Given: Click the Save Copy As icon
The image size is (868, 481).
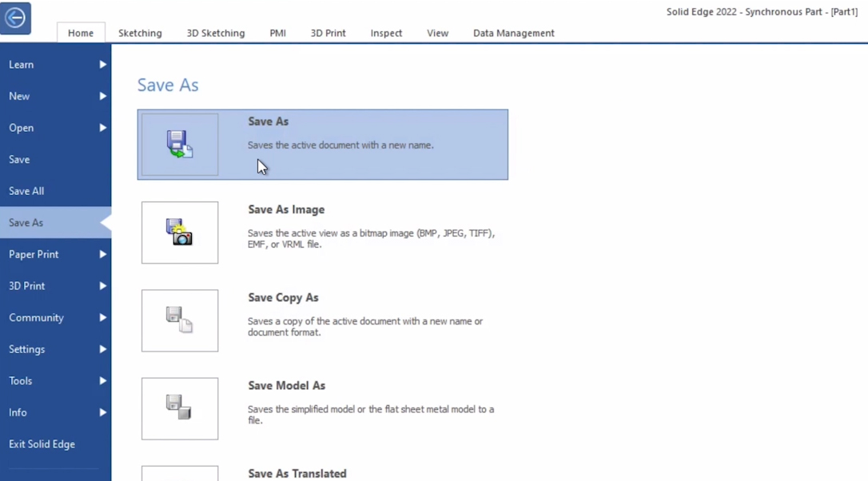Looking at the screenshot, I should coord(180,320).
